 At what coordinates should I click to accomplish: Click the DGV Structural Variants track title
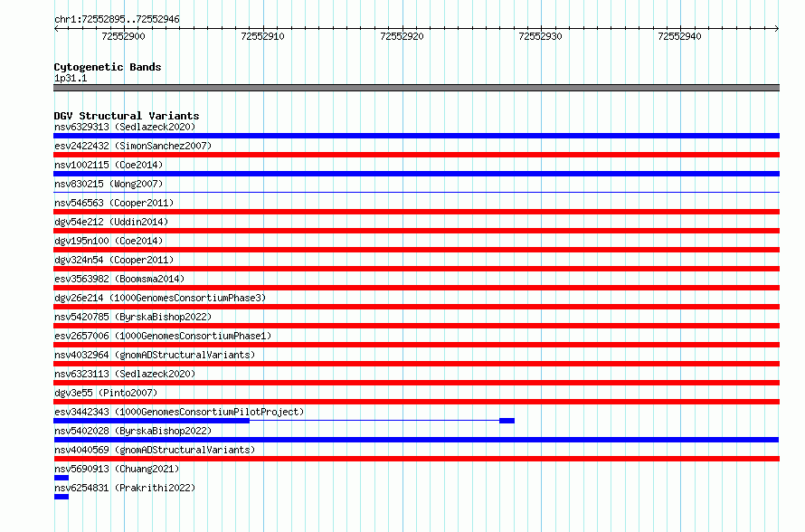coord(127,116)
